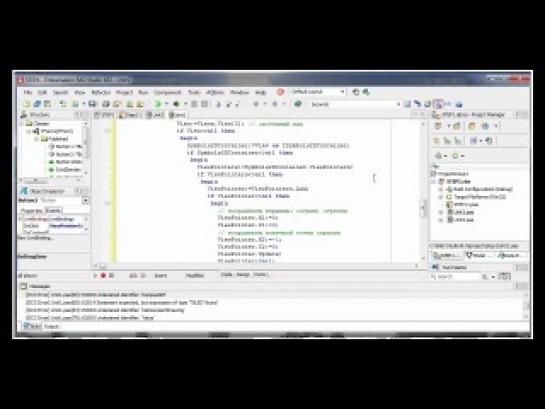Click the green Run arrow in toolbar
The height and width of the screenshot is (409, 545).
pos(157,104)
